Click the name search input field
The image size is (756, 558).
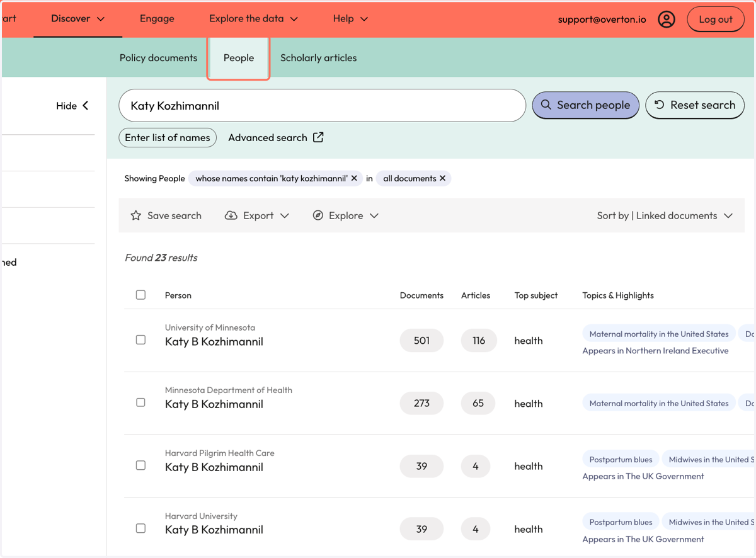322,105
